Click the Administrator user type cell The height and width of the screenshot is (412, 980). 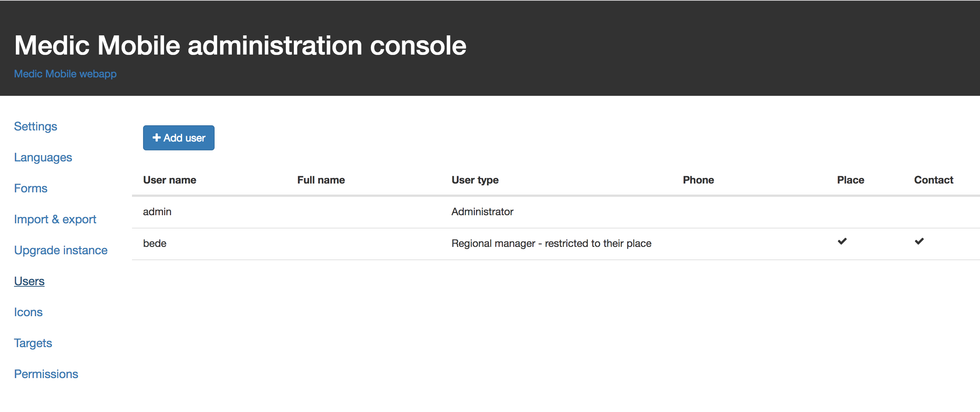click(x=482, y=212)
